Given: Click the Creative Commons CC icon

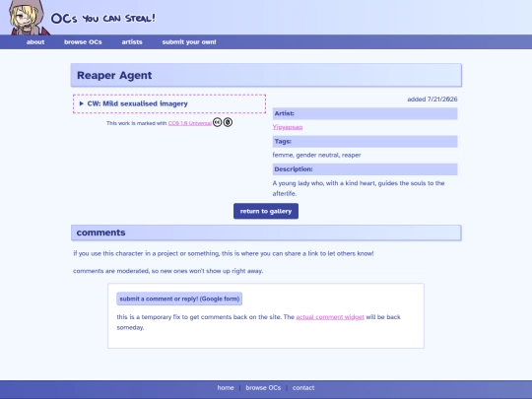Looking at the screenshot, I should [x=217, y=122].
